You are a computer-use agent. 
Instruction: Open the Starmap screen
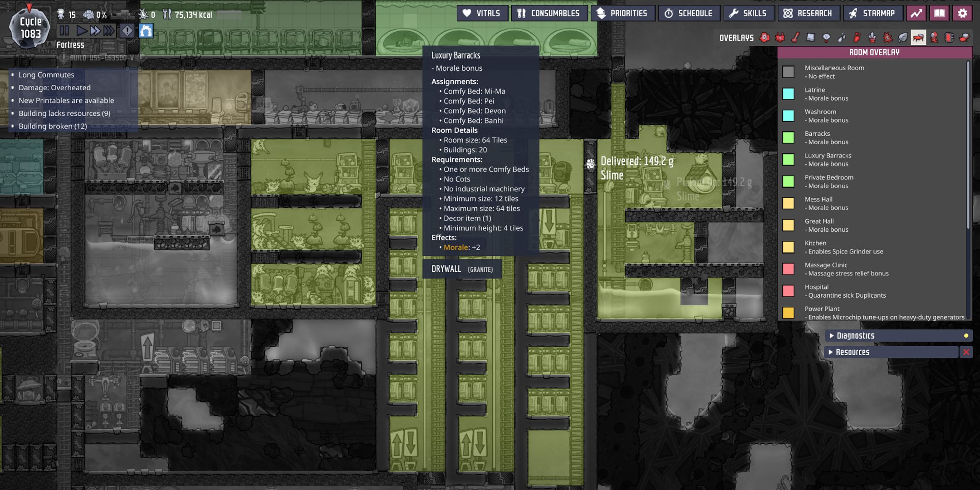coord(873,13)
